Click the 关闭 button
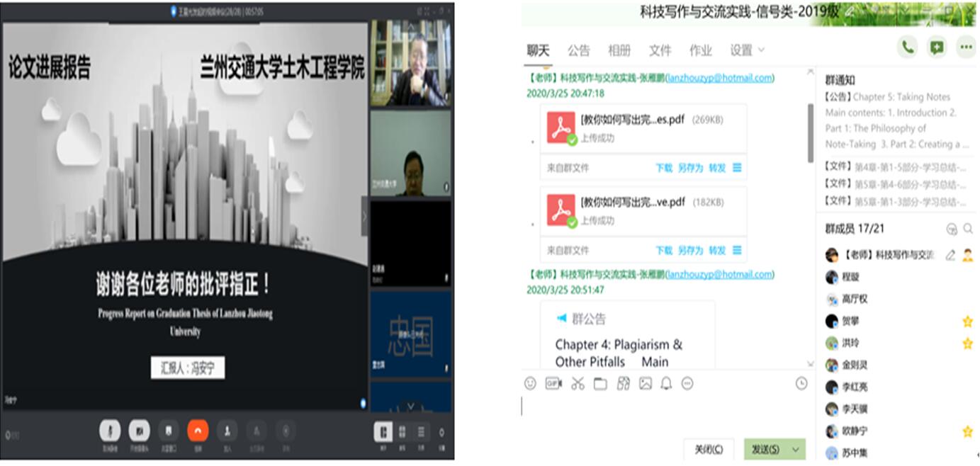980x466 pixels. point(709,450)
